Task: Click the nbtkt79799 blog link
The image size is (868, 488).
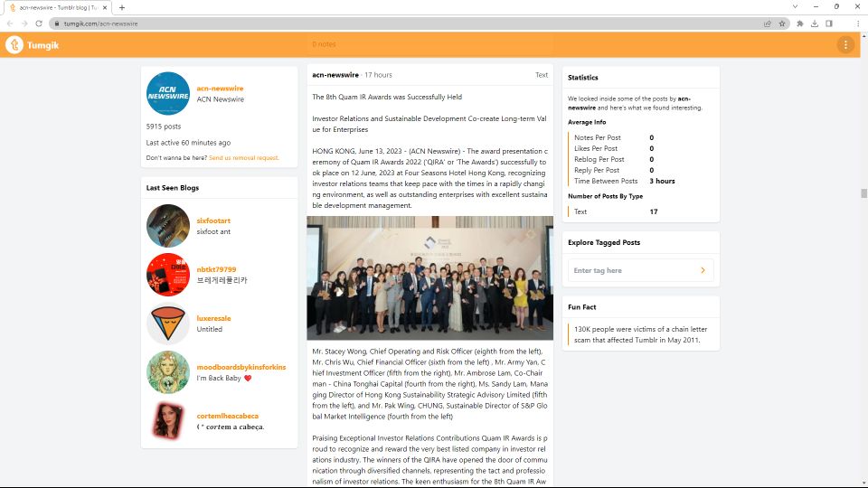Action: (216, 269)
